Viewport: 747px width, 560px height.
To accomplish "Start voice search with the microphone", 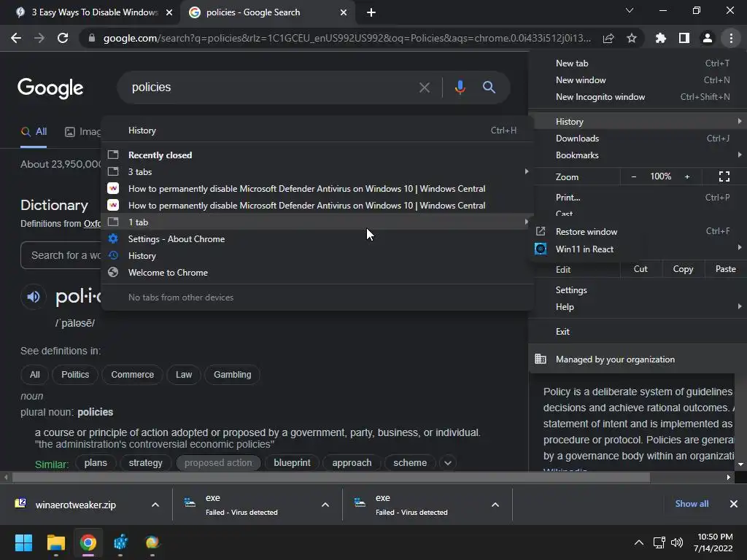I will tap(460, 87).
